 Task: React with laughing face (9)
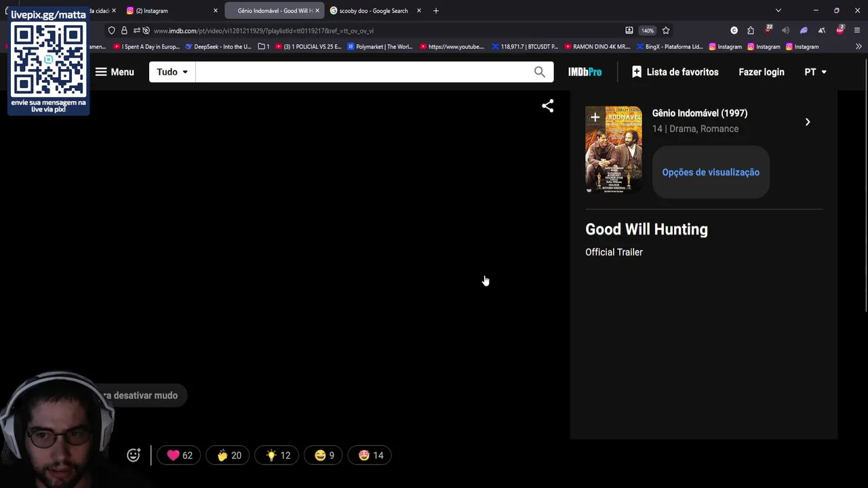323,455
